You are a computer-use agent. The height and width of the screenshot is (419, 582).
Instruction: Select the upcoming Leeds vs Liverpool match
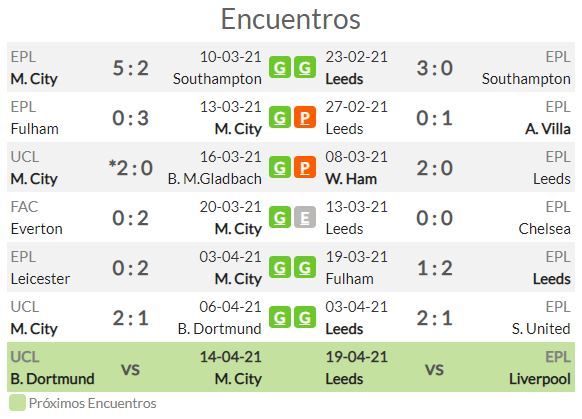pyautogui.click(x=448, y=367)
